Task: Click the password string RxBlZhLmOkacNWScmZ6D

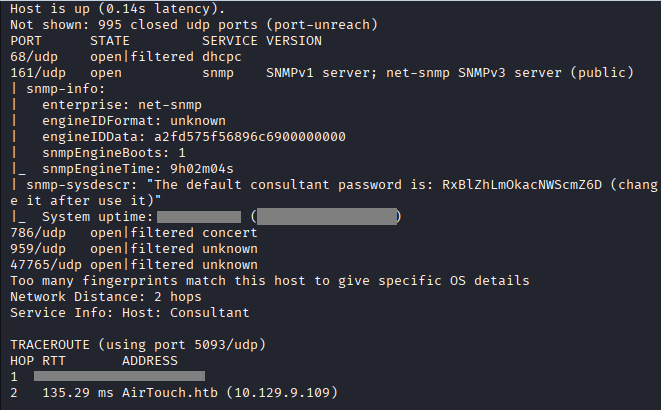Action: tap(521, 185)
